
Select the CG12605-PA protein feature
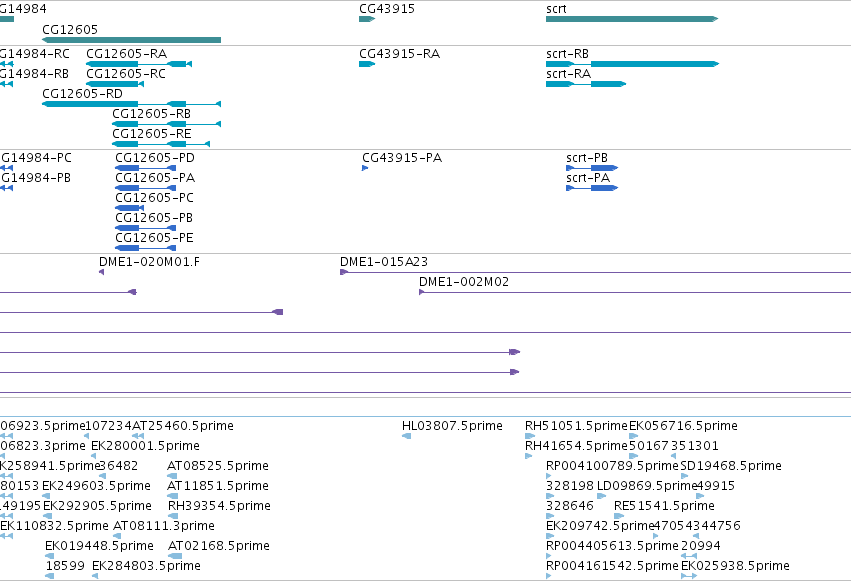[145, 188]
